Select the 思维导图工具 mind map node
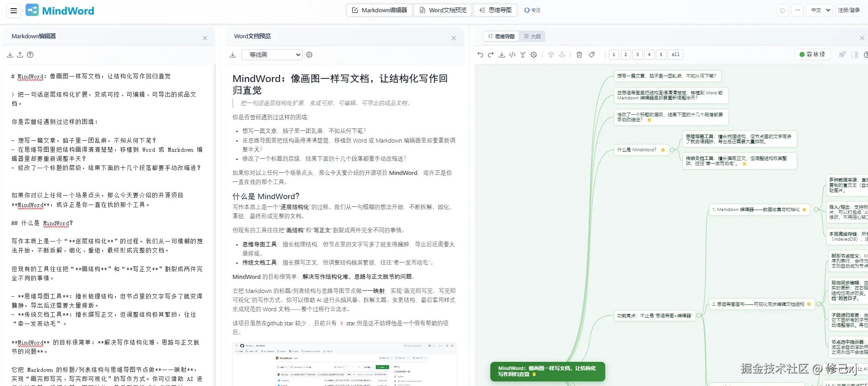Viewport: 868px width, 386px height. tap(740, 139)
